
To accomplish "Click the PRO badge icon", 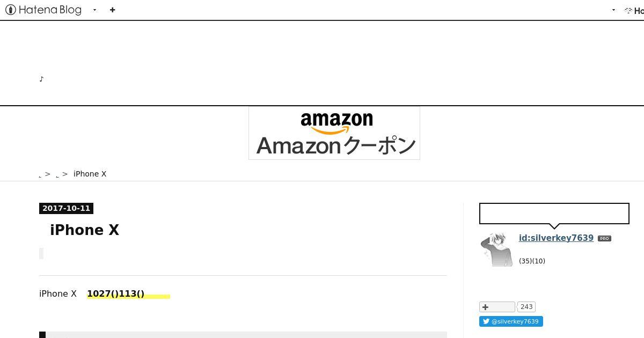I will [604, 239].
